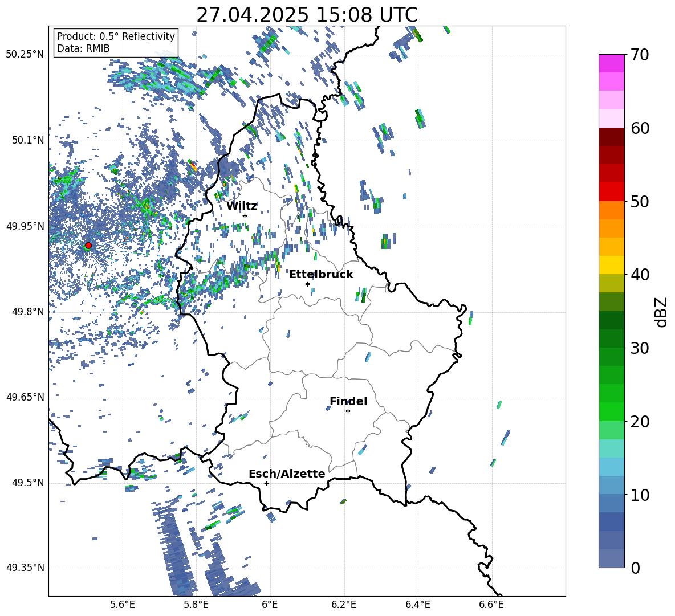675x616 pixels.
Task: Click the 6.6°E longitude label
Action: pos(491,605)
